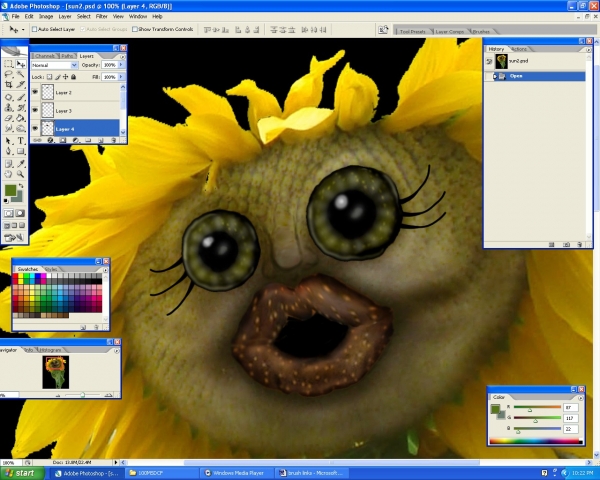Switch to the Paths tab

[x=67, y=56]
